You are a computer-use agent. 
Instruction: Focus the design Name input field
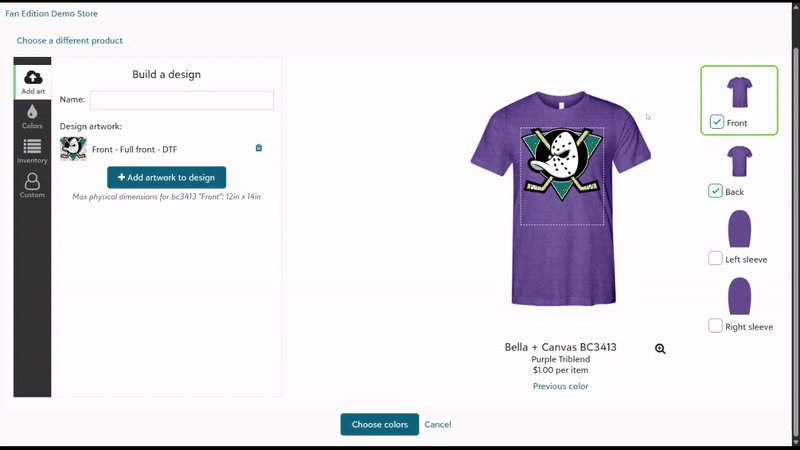pyautogui.click(x=181, y=100)
